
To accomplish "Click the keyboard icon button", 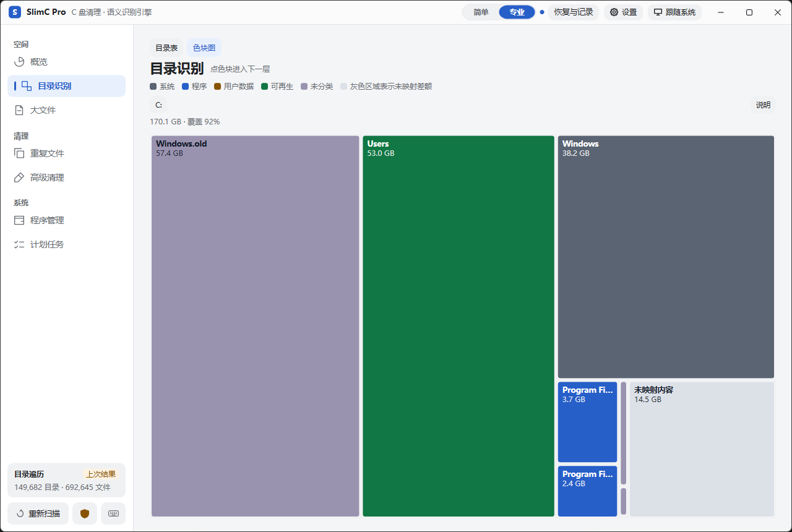I will pyautogui.click(x=113, y=513).
